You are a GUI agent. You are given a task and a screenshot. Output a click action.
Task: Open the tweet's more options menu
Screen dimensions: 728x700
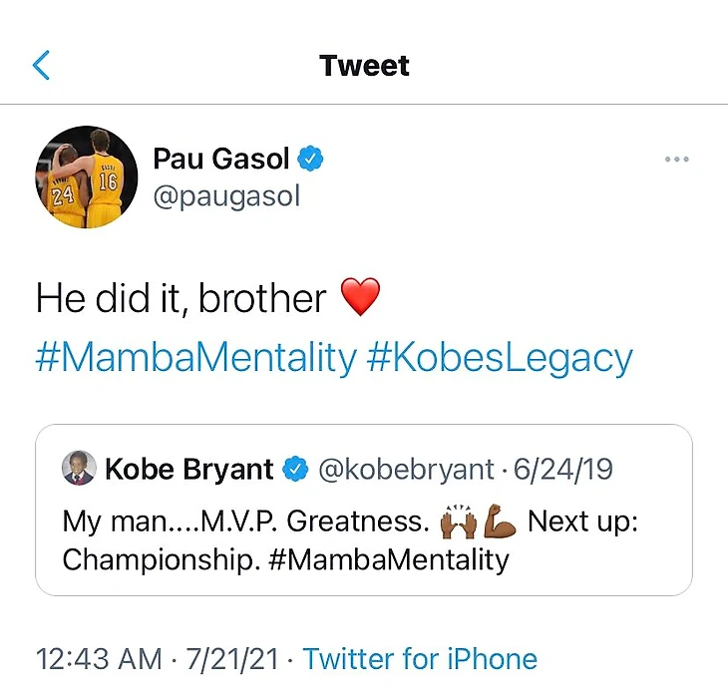coord(676,160)
